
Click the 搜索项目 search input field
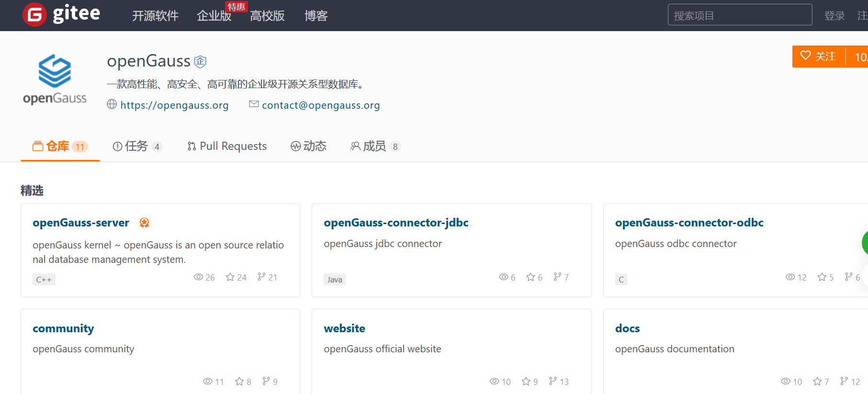[x=740, y=15]
